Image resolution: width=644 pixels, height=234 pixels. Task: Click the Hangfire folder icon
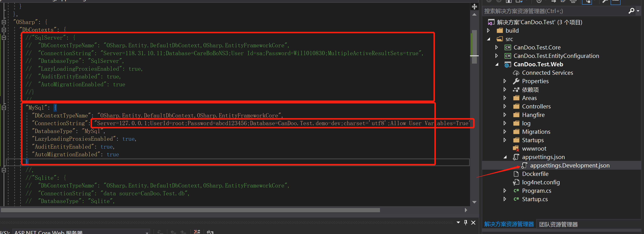click(x=516, y=115)
